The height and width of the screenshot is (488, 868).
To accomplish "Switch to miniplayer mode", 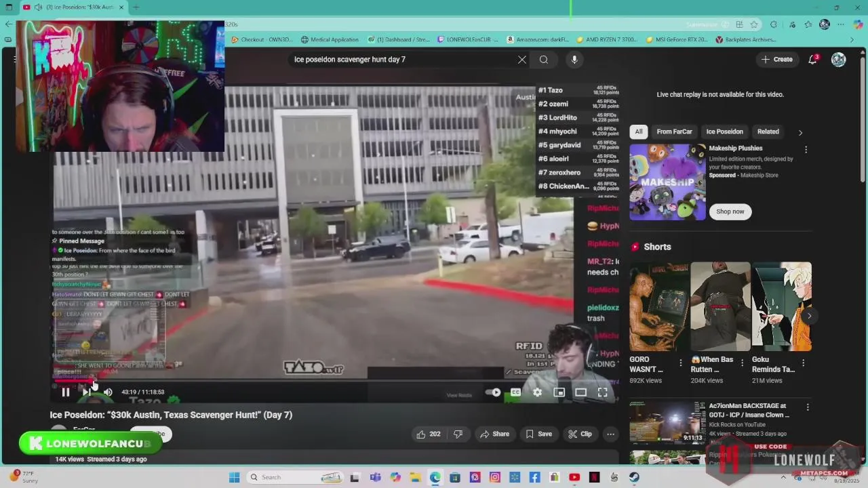I will click(559, 392).
